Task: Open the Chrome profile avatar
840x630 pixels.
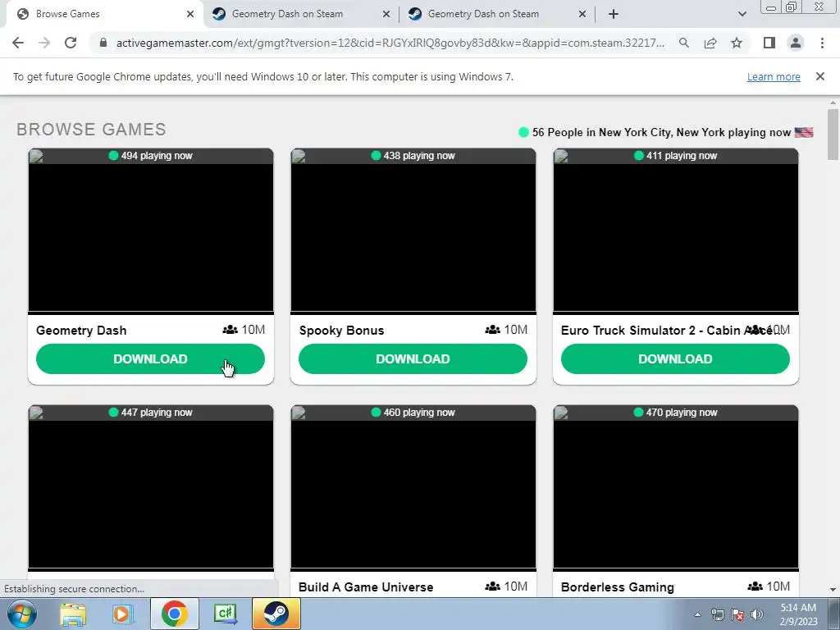Action: (796, 43)
